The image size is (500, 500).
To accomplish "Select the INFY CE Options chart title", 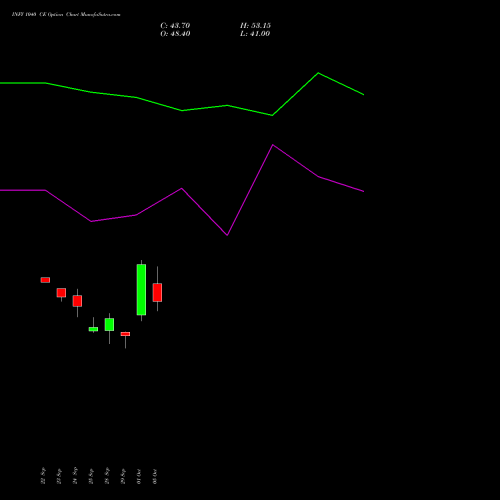I will click(66, 14).
